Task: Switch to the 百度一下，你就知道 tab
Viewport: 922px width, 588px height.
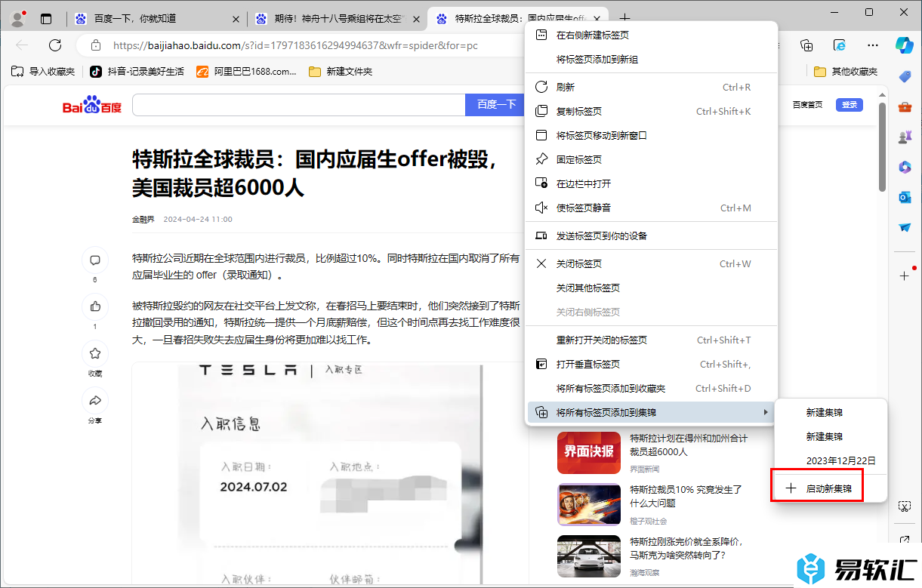Action: 157,19
